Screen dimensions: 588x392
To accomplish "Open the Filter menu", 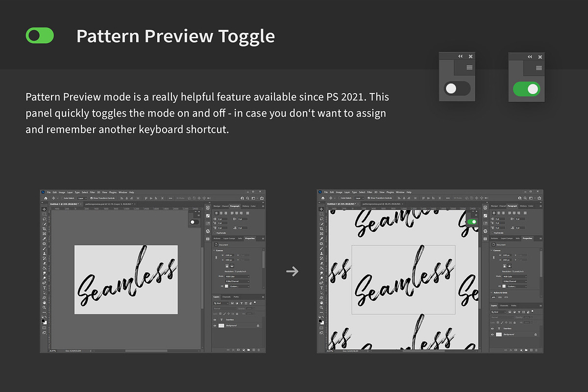I will pos(93,192).
